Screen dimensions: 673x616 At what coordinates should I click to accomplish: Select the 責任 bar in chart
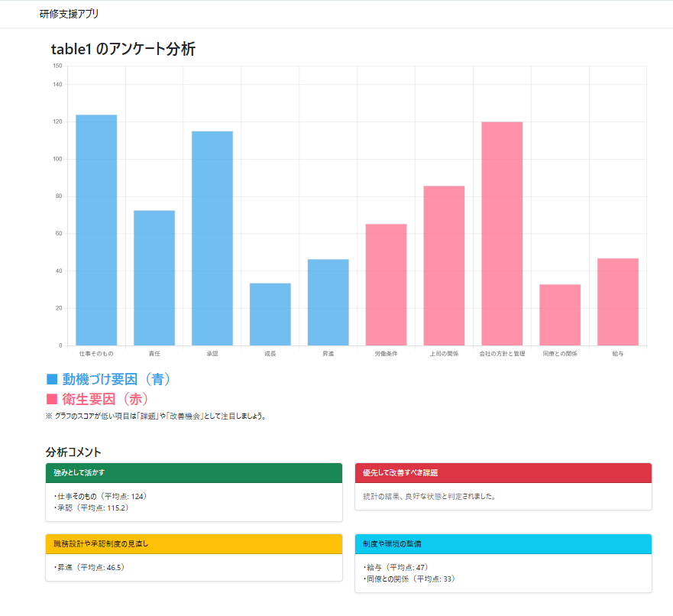[x=154, y=277]
